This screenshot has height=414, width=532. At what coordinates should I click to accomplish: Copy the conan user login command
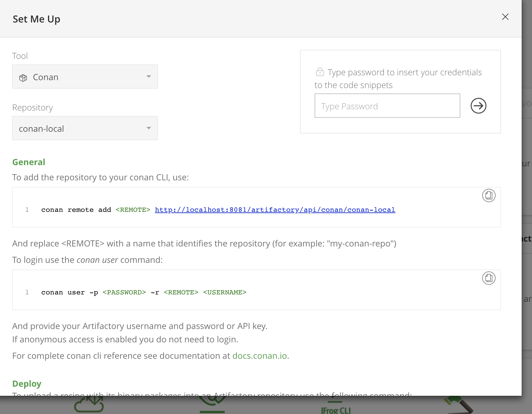pos(489,278)
